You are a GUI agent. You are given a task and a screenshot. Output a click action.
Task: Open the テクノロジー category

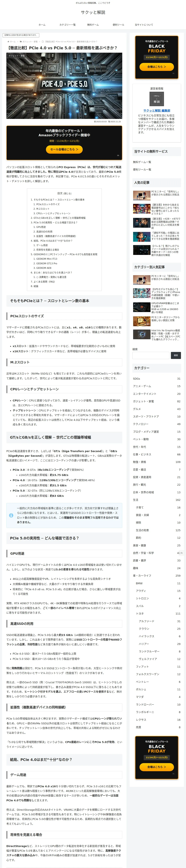[157, 424]
